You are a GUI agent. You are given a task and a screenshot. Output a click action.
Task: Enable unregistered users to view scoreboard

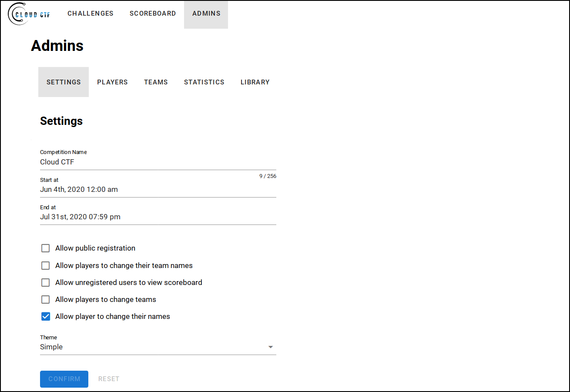(x=45, y=282)
